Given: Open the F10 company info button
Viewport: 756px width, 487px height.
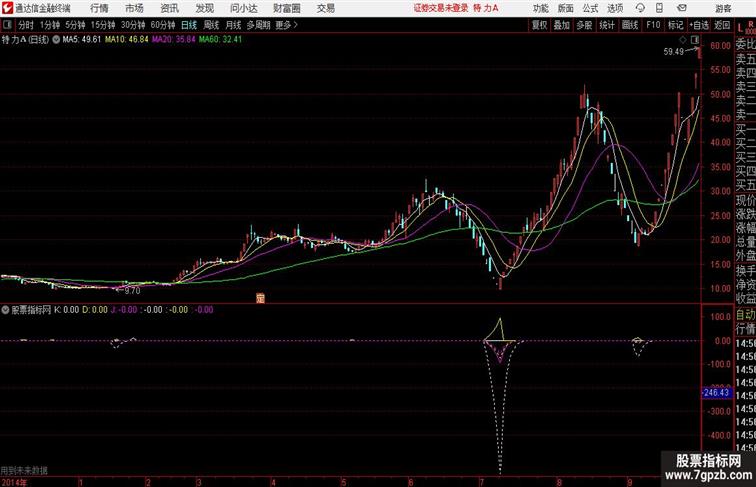Looking at the screenshot, I should click(653, 25).
